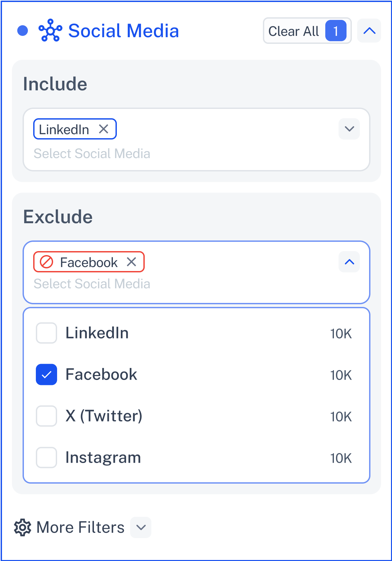The width and height of the screenshot is (392, 561).
Task: Remove the Facebook exclude tag with X
Action: click(131, 262)
